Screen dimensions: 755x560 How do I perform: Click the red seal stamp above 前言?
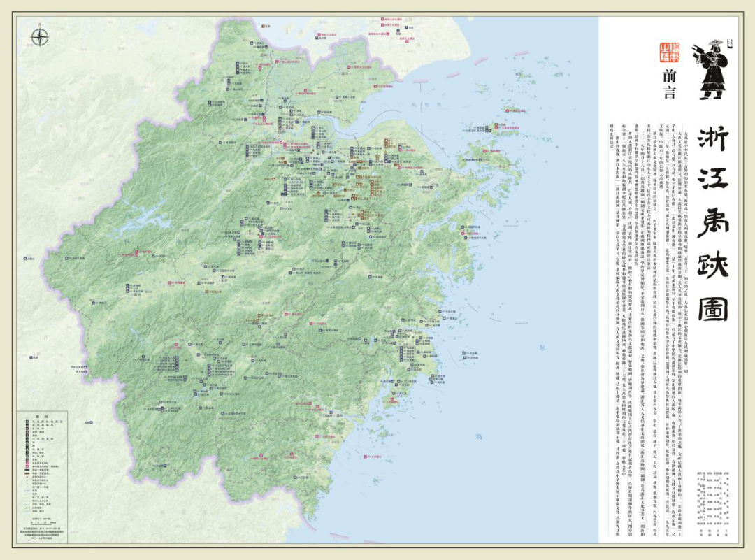pyautogui.click(x=668, y=52)
